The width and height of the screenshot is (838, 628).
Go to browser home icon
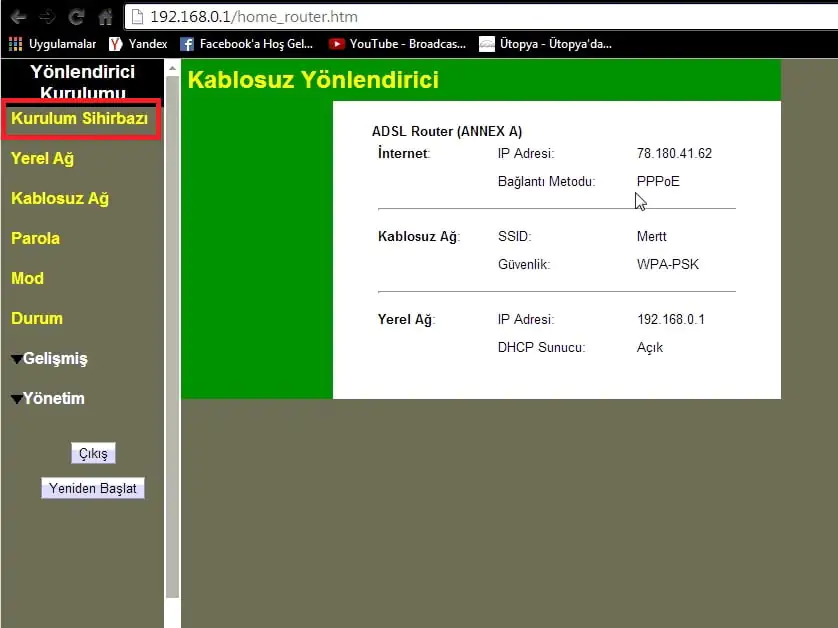105,17
